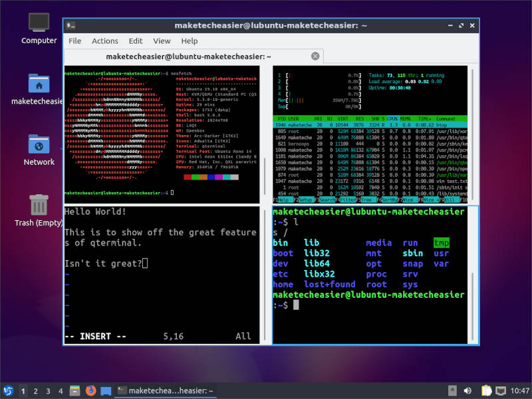
Task: Open the Actions menu in QTerminal
Action: click(x=104, y=41)
